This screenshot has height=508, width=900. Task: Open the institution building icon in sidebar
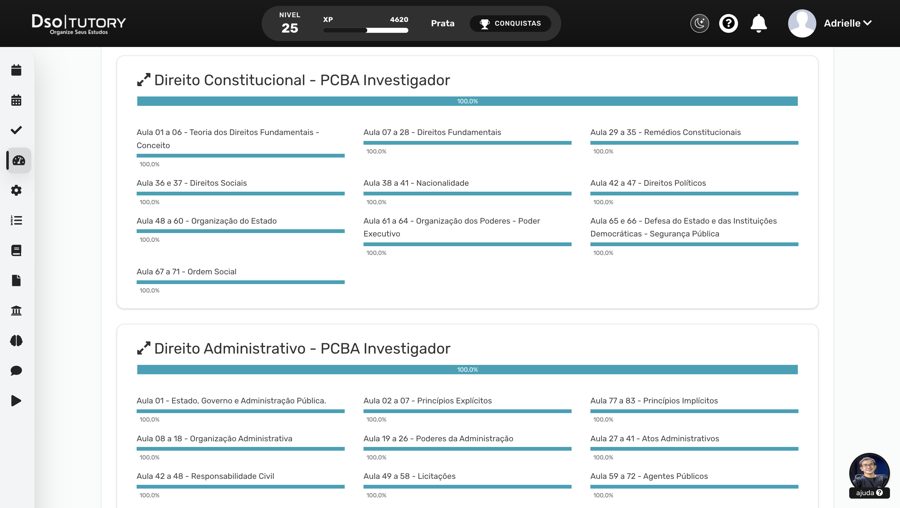(16, 311)
